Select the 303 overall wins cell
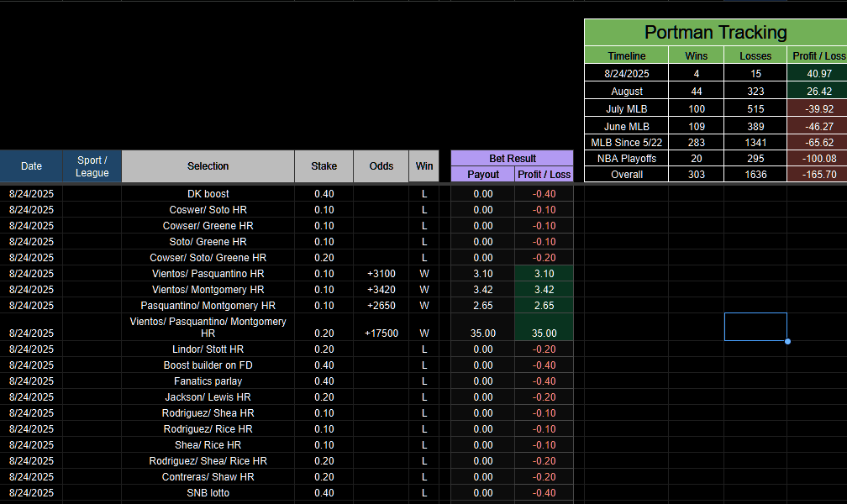Screen dimensions: 847x504 697,175
